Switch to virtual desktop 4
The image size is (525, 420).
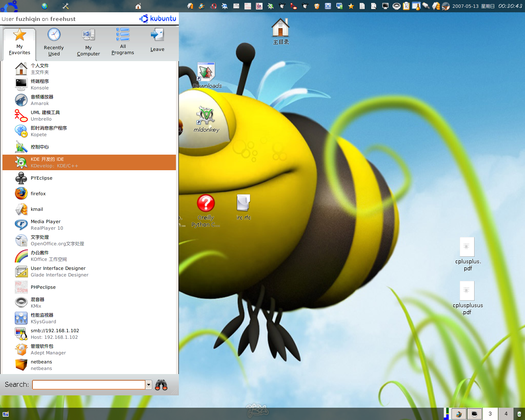tap(506, 414)
